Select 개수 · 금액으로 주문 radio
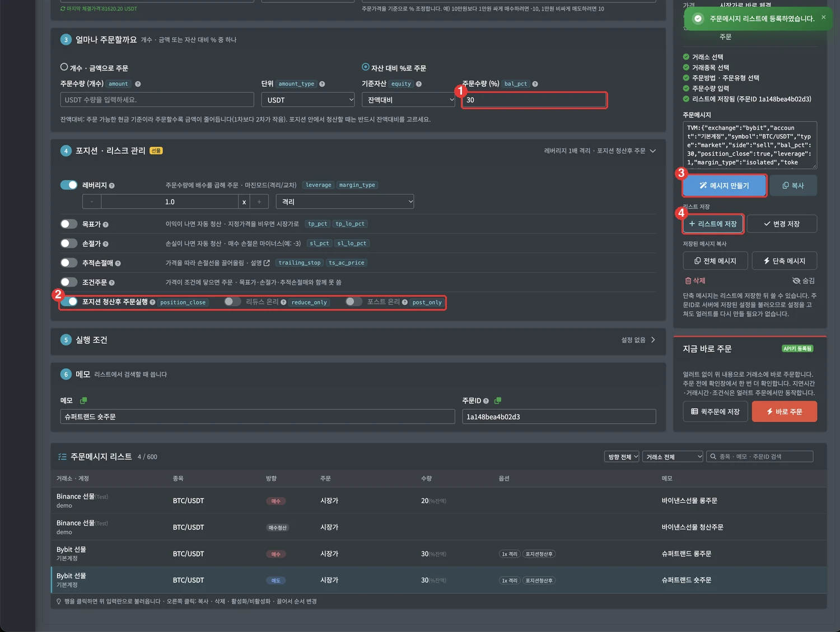Image resolution: width=840 pixels, height=632 pixels. tap(64, 67)
